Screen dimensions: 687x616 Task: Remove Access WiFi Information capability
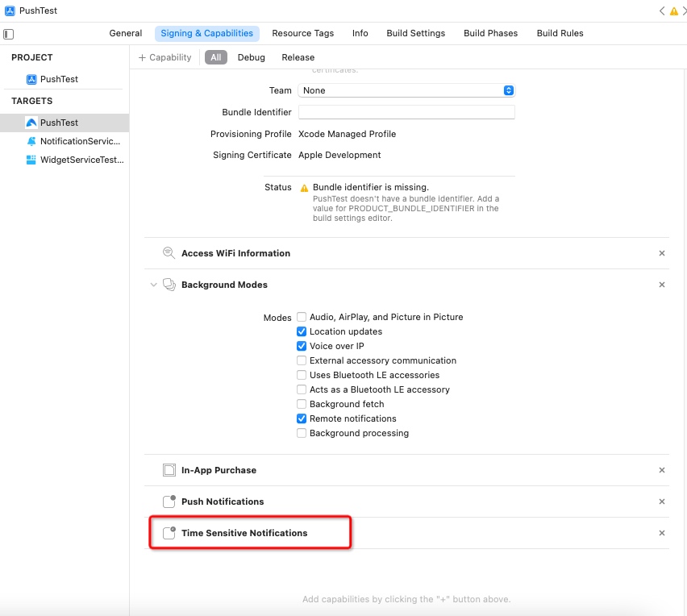click(x=662, y=253)
